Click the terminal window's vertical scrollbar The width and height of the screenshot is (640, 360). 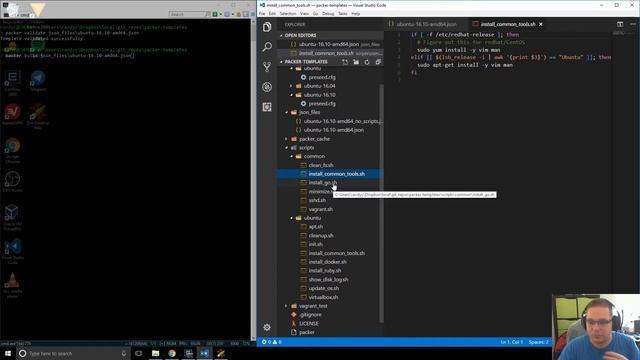(253, 180)
